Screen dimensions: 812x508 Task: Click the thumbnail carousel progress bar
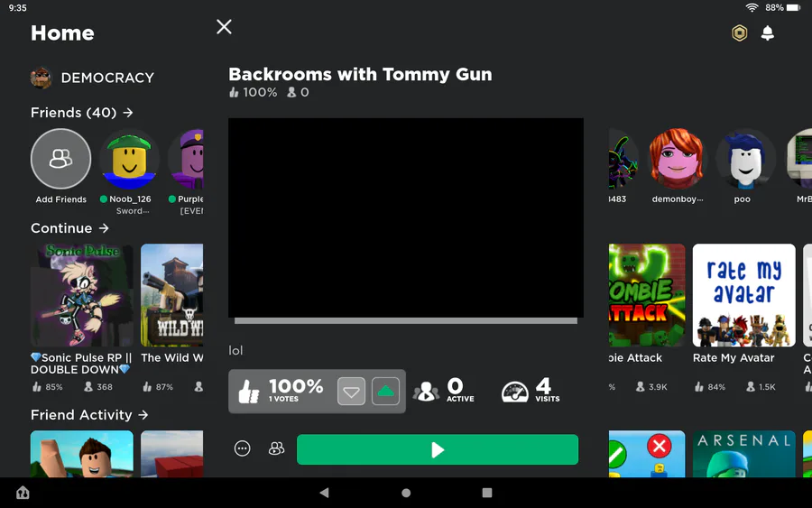point(405,321)
